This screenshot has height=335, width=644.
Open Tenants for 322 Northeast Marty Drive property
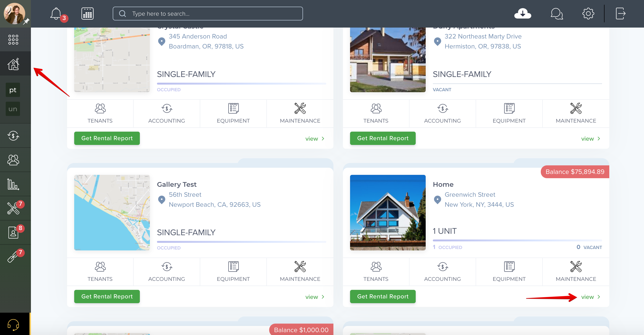(x=376, y=113)
